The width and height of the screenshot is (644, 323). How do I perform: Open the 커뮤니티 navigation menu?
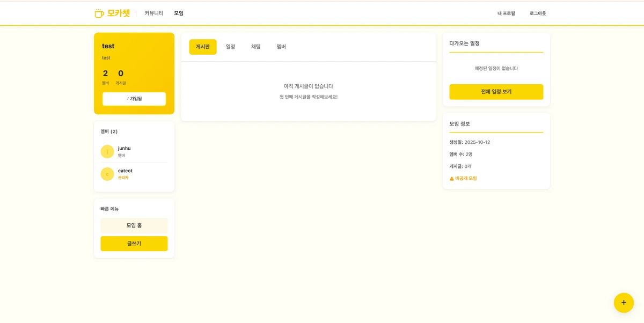154,13
